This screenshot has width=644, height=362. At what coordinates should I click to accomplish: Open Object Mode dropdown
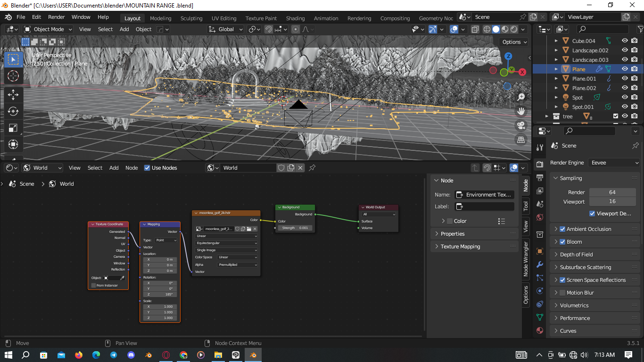[x=48, y=29]
